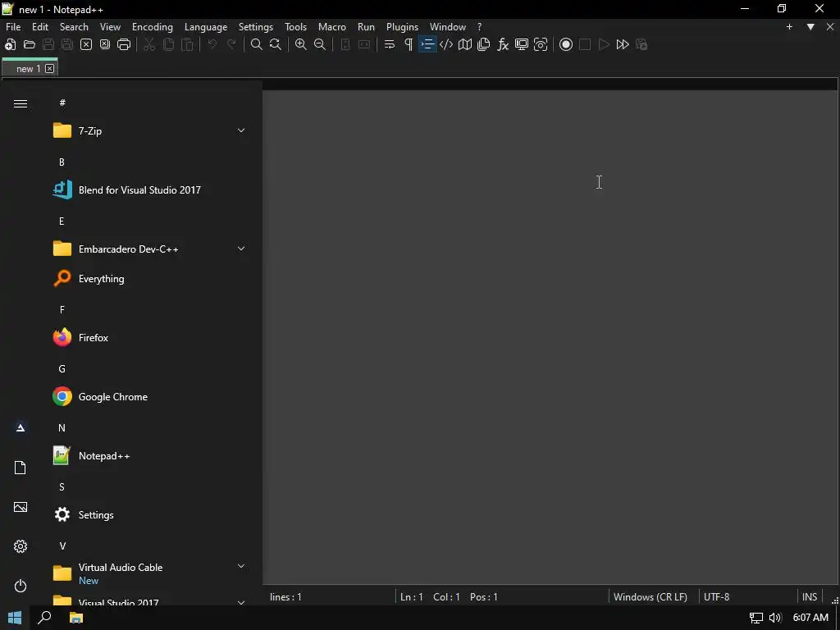Expand the Embarcadero Dev-C++ folder chevron
The height and width of the screenshot is (630, 840).
point(241,249)
